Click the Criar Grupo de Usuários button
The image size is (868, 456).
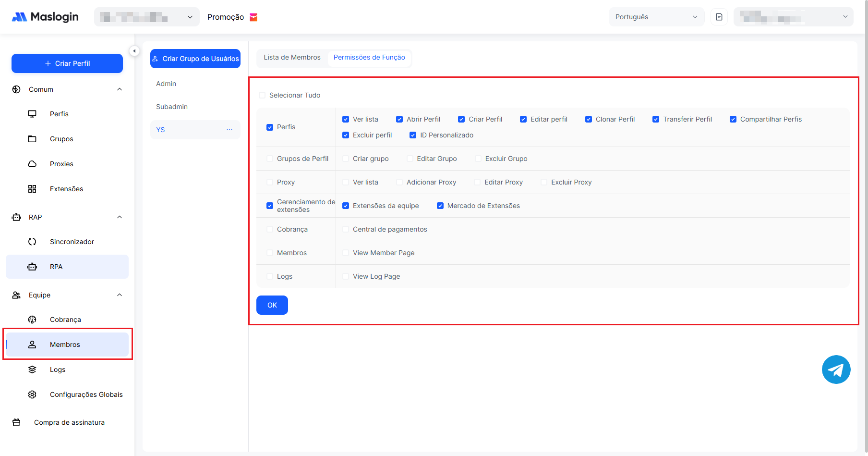pos(195,59)
